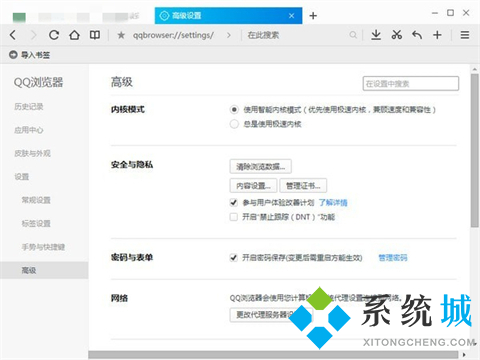480x360 pixels.
Task: Click the qqbrowser://settings/ address field
Action: point(173,35)
